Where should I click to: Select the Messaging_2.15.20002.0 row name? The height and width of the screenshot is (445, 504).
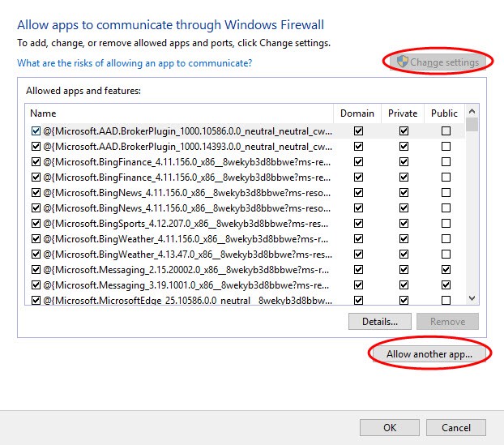click(x=186, y=270)
